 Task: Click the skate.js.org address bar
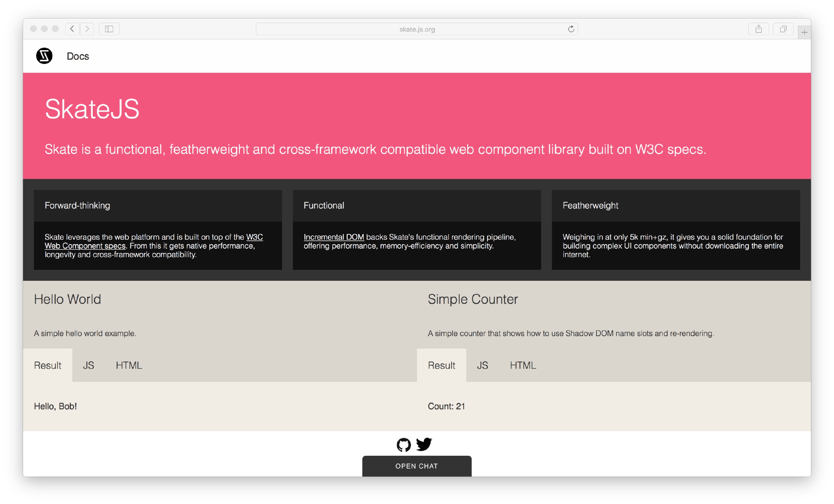417,29
